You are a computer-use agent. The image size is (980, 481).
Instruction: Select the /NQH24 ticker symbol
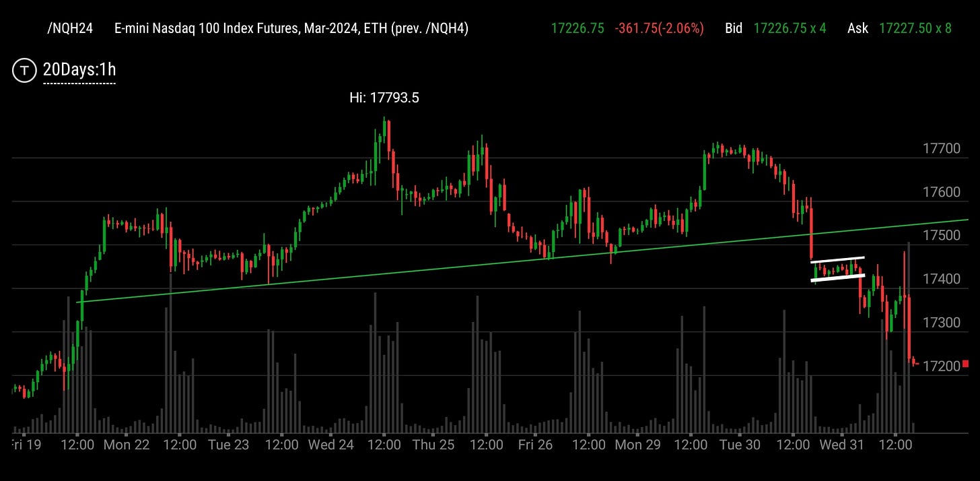[x=70, y=28]
